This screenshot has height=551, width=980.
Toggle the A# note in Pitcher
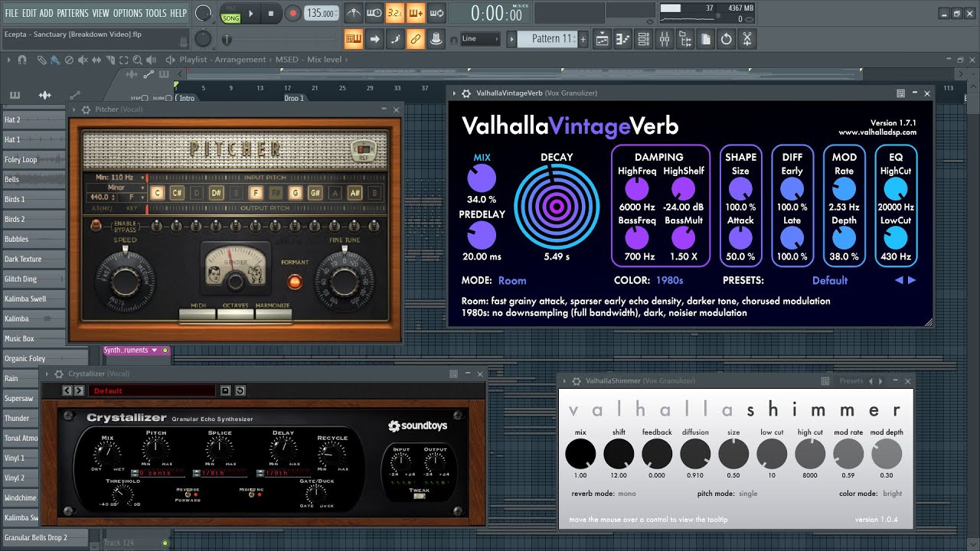point(355,193)
